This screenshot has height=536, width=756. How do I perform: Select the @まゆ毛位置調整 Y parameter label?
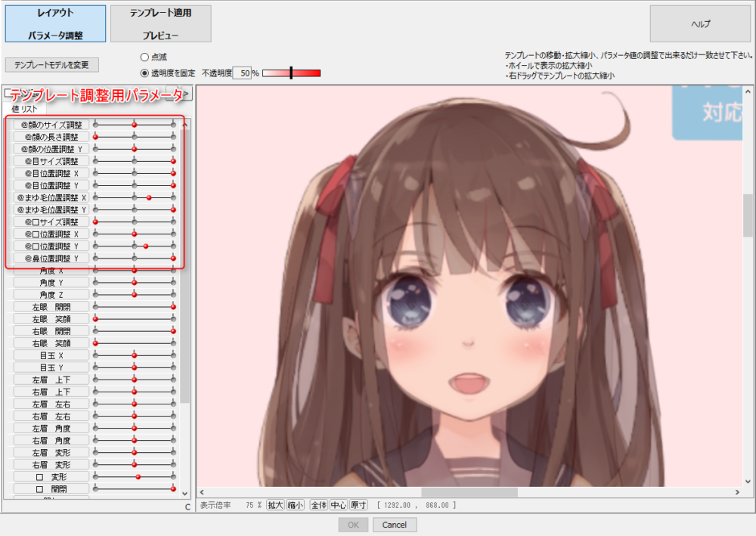[x=51, y=209]
